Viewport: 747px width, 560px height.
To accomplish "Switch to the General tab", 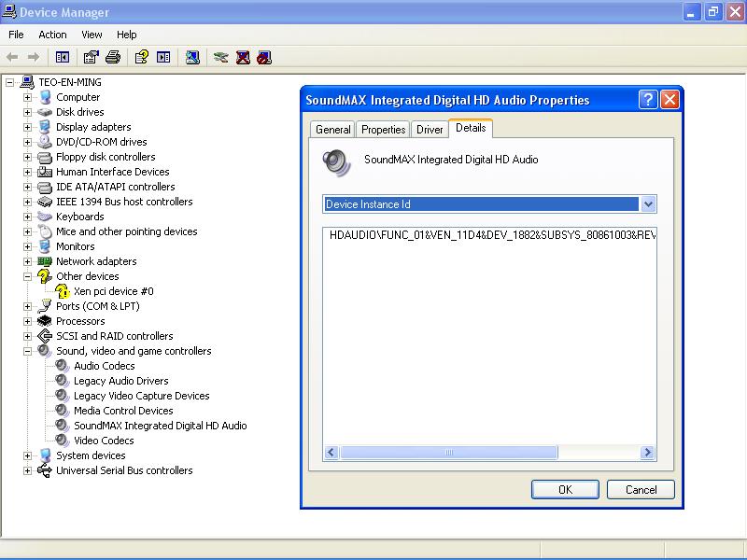I will pos(333,130).
